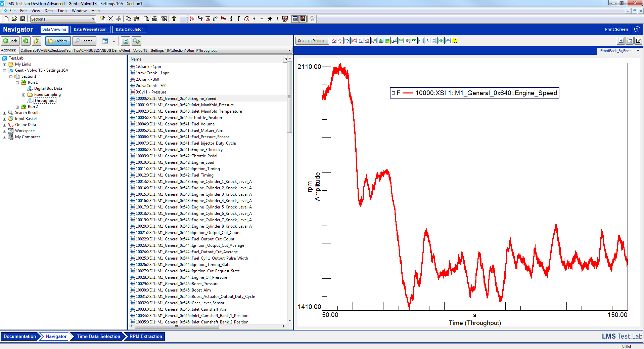Click the Back button
Viewport: 644px width, 349px height.
click(10, 41)
